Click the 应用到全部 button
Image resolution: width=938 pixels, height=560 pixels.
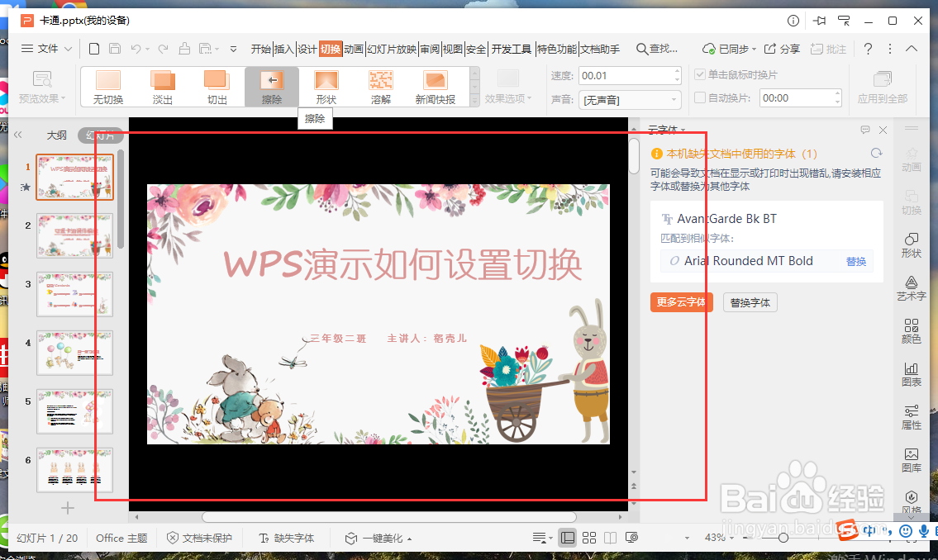pyautogui.click(x=883, y=85)
